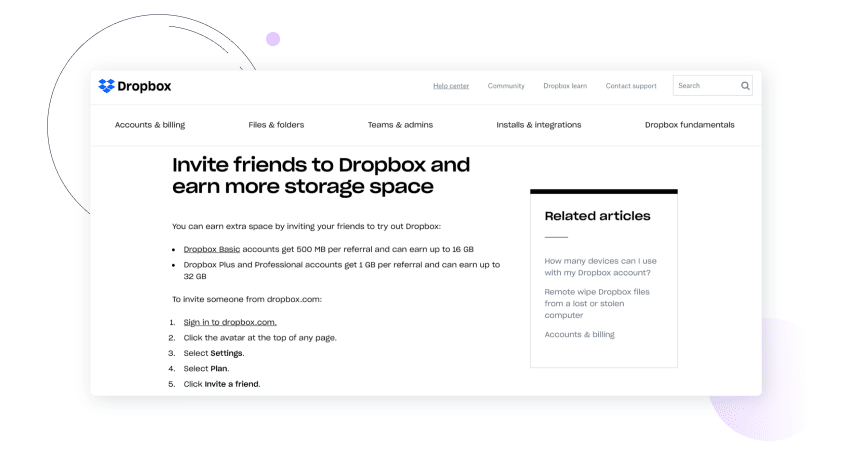Open Accounts & billing navigation menu

150,125
